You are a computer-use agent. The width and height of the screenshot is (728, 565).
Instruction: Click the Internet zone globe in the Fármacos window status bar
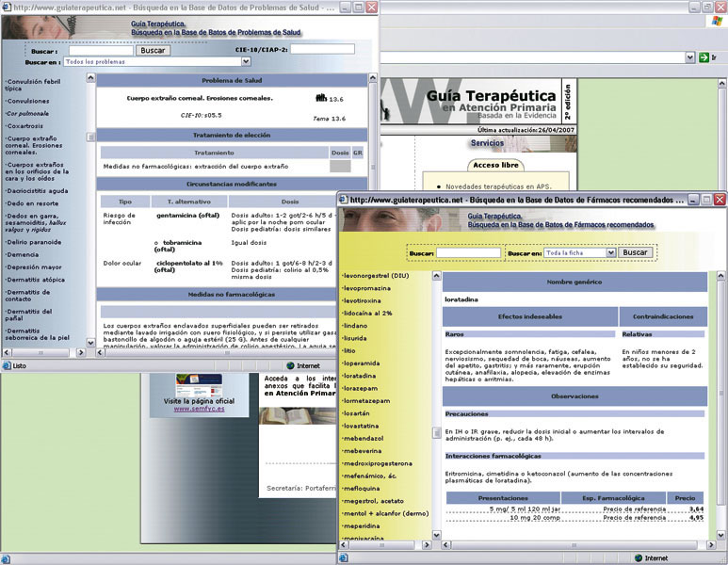click(x=639, y=558)
